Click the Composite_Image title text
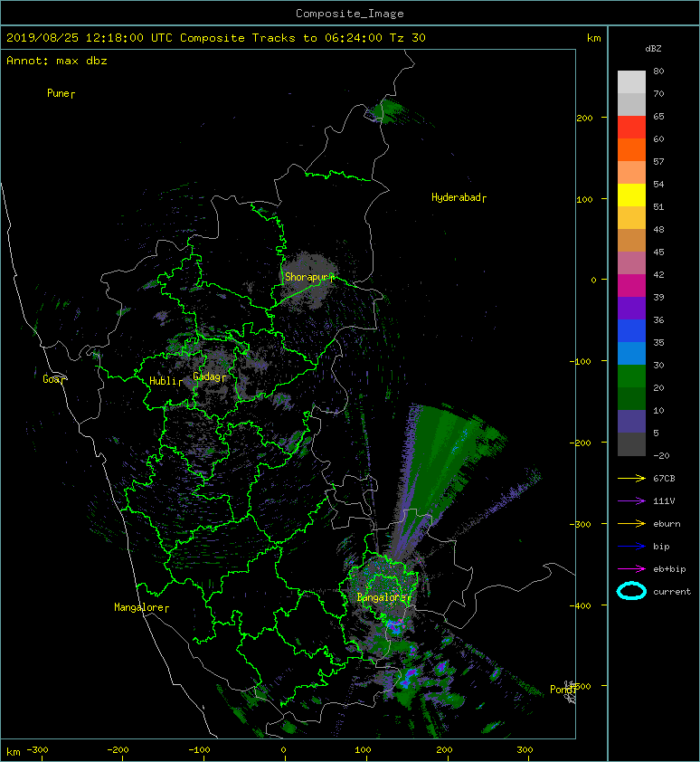700x762 pixels. coord(350,14)
